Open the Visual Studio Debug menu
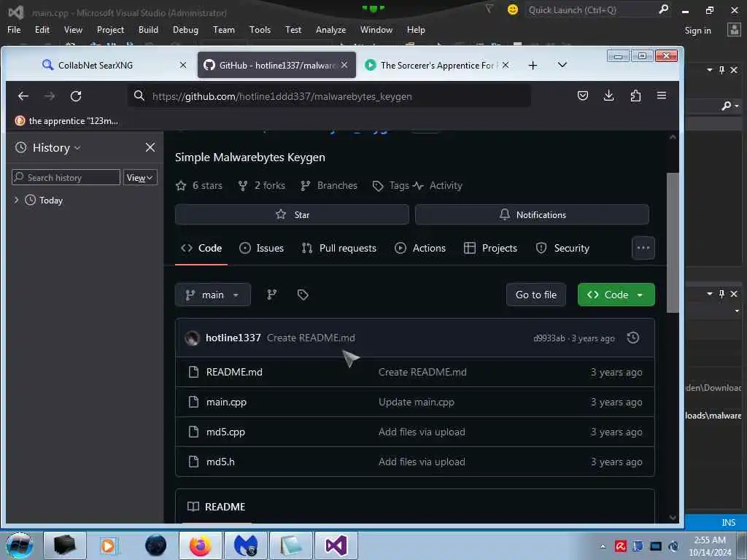Image resolution: width=747 pixels, height=560 pixels. click(x=185, y=29)
